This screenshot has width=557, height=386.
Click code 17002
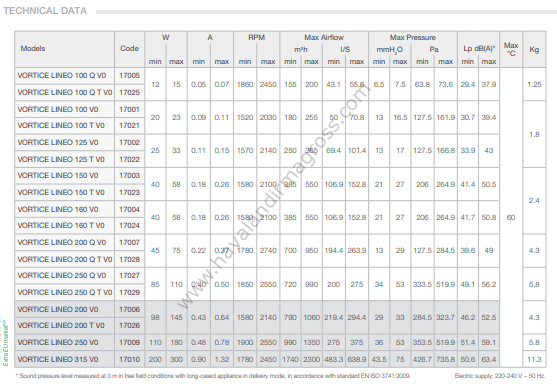coord(129,142)
